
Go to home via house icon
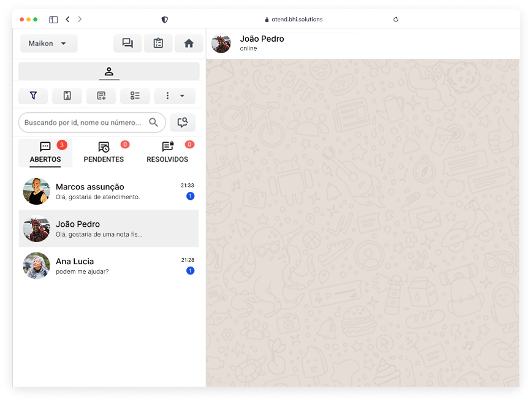[189, 44]
